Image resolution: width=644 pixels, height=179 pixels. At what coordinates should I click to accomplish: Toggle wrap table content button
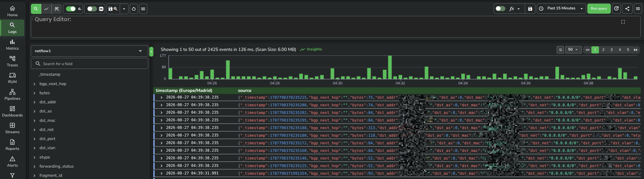(x=560, y=50)
